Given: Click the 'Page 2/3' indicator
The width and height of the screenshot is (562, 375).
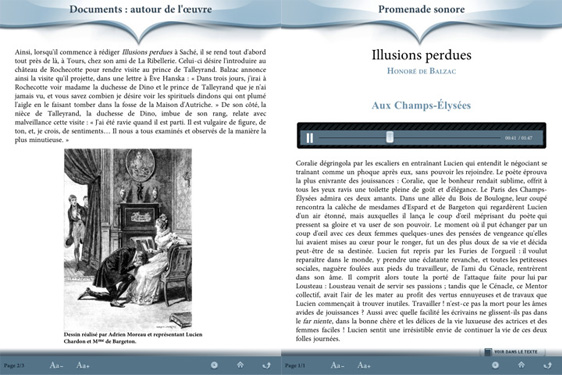Looking at the screenshot, I should (14, 366).
